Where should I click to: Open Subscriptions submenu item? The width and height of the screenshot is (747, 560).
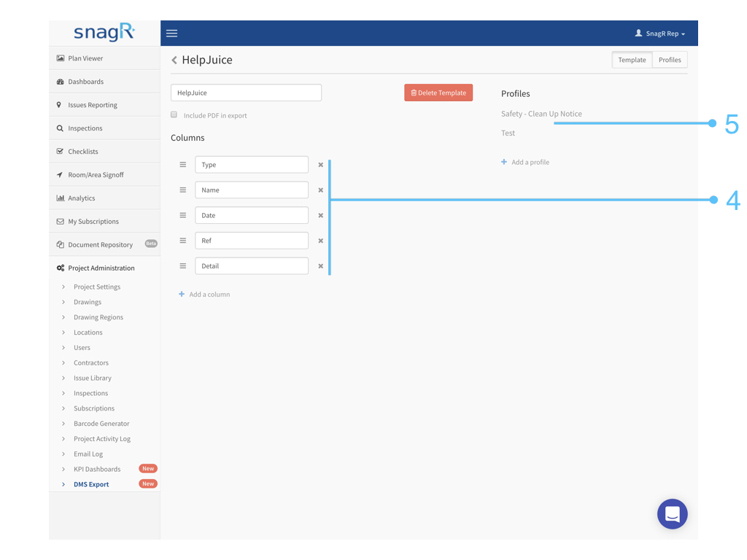[x=94, y=408]
